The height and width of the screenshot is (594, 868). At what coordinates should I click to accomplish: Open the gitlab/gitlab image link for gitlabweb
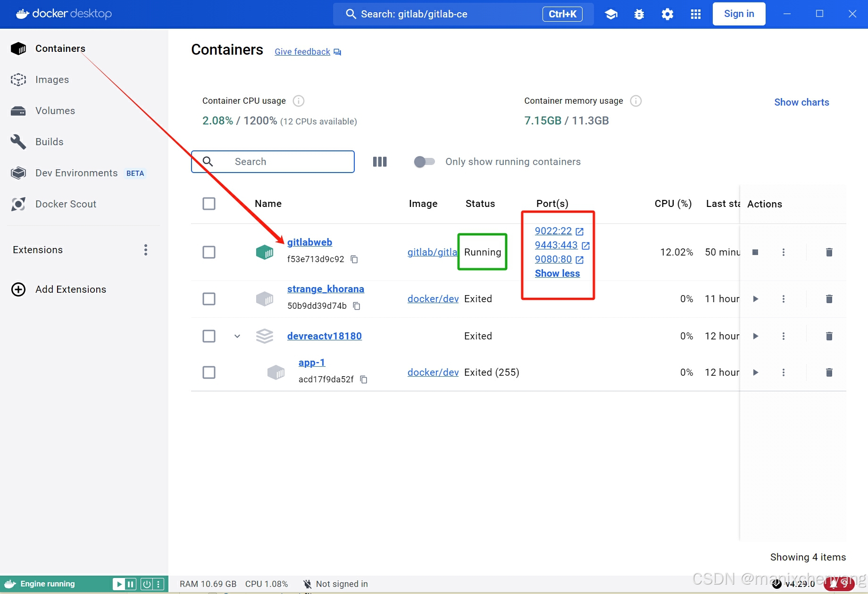click(433, 252)
